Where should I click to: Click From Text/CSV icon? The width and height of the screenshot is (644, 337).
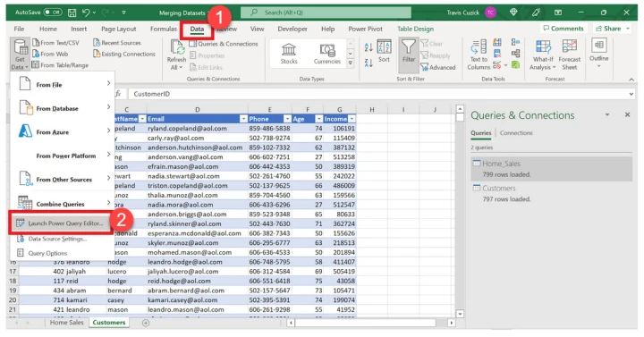36,43
